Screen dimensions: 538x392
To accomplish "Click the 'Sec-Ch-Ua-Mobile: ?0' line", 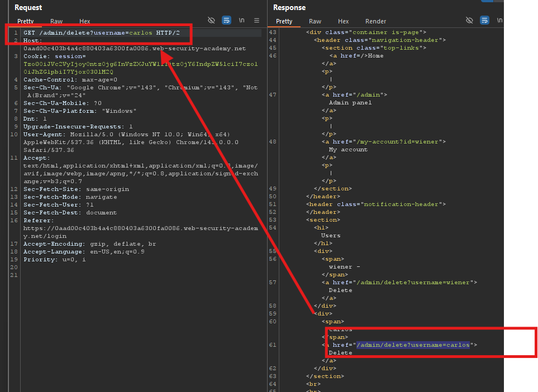I will pos(63,103).
